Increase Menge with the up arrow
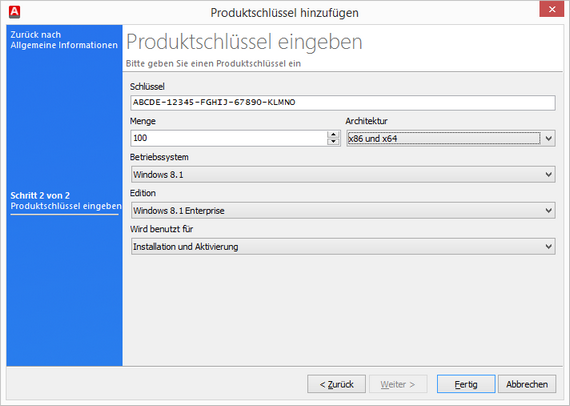570x406 pixels. tap(333, 134)
